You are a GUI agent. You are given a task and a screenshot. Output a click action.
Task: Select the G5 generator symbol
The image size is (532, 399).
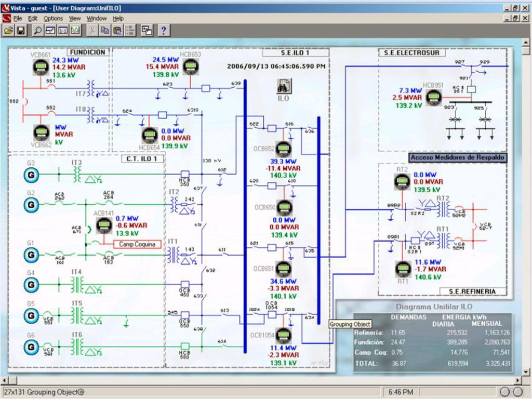tap(31, 315)
